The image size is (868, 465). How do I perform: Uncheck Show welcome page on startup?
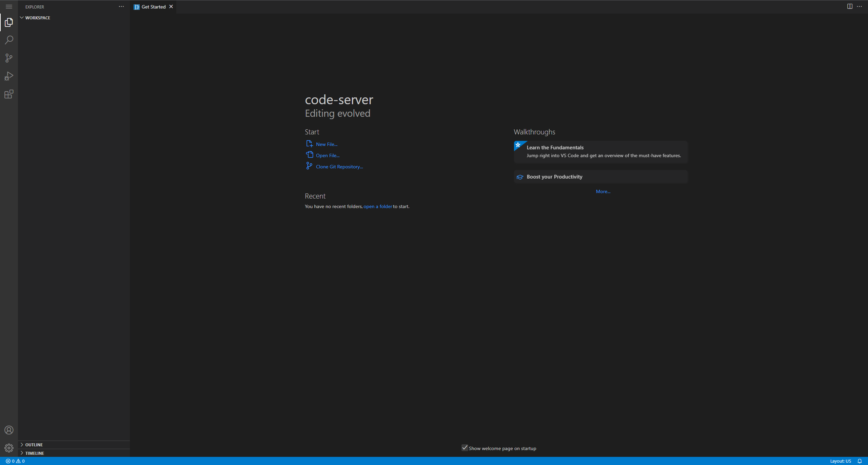(465, 448)
